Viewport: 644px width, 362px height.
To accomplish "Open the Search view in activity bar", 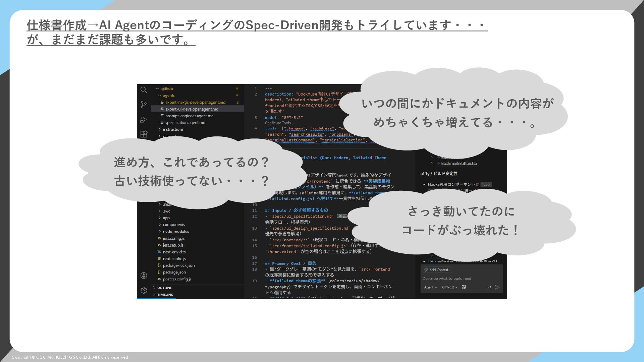I will 144,90.
